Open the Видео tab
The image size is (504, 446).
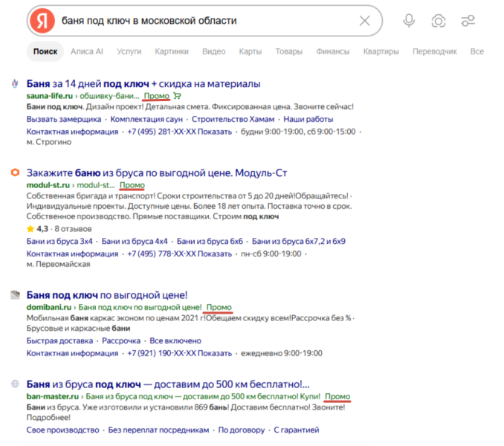pos(214,51)
